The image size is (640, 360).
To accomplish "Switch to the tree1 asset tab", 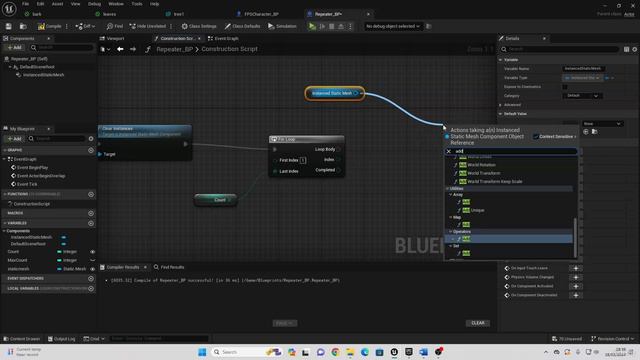I will pos(179,14).
